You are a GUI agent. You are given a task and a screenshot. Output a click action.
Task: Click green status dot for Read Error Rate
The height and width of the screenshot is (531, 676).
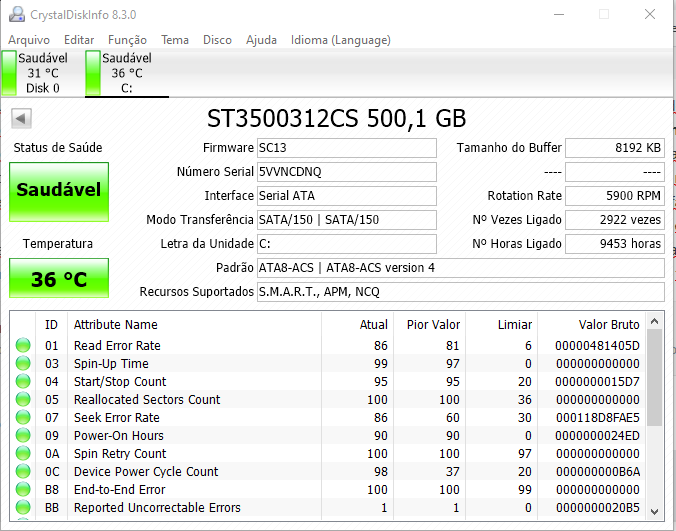tap(23, 345)
